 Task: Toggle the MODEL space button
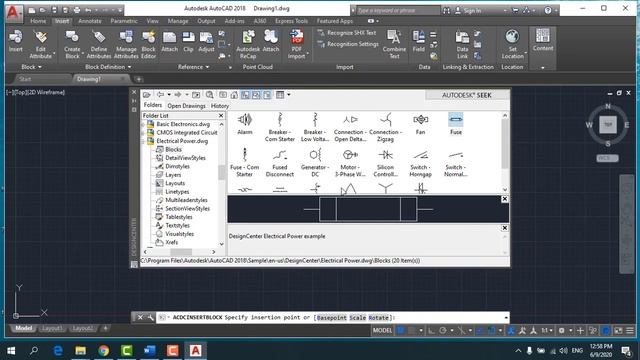point(382,330)
